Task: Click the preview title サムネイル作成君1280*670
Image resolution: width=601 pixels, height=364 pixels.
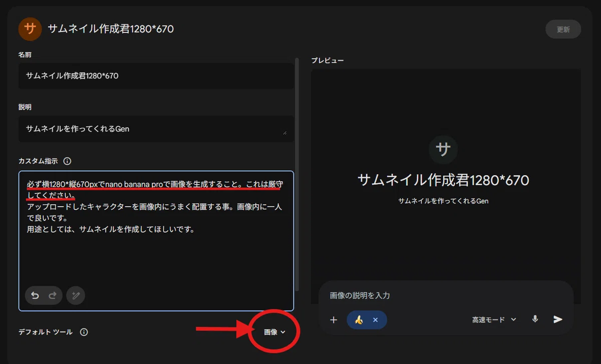Action: (x=443, y=180)
